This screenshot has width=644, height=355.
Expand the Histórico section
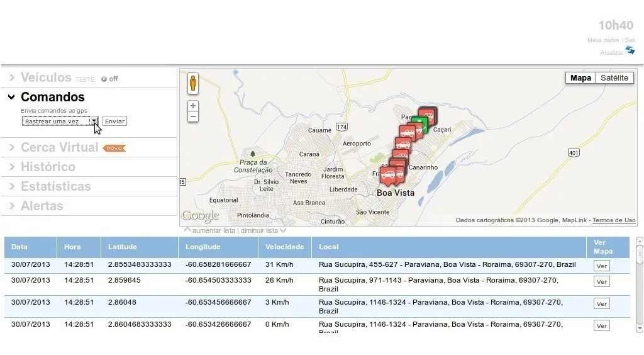pyautogui.click(x=48, y=167)
